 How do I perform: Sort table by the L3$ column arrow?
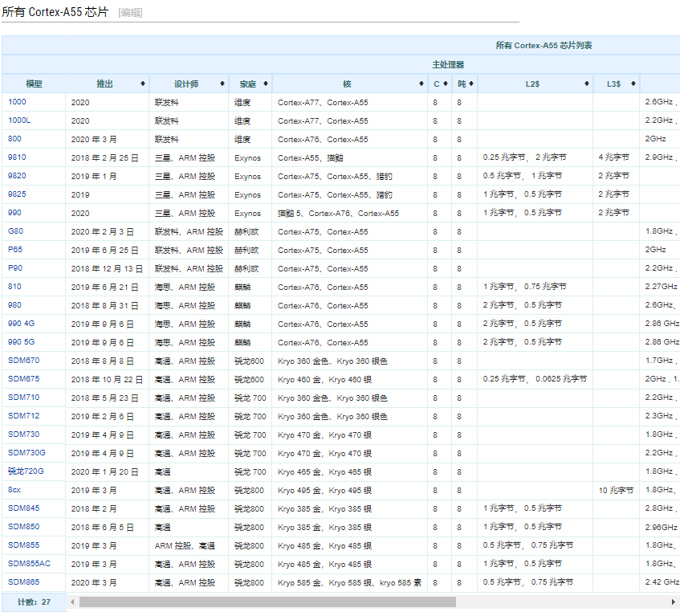(633, 84)
